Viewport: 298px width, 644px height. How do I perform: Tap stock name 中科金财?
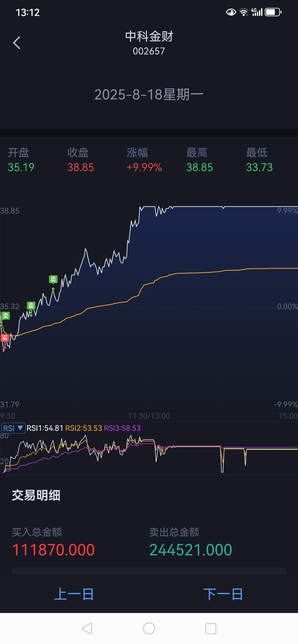point(149,36)
